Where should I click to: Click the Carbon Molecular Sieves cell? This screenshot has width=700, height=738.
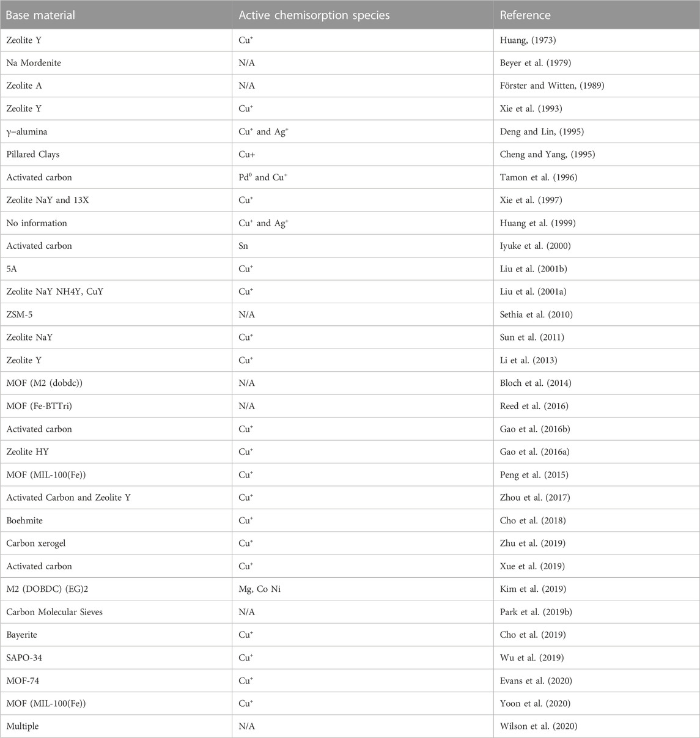(x=54, y=612)
